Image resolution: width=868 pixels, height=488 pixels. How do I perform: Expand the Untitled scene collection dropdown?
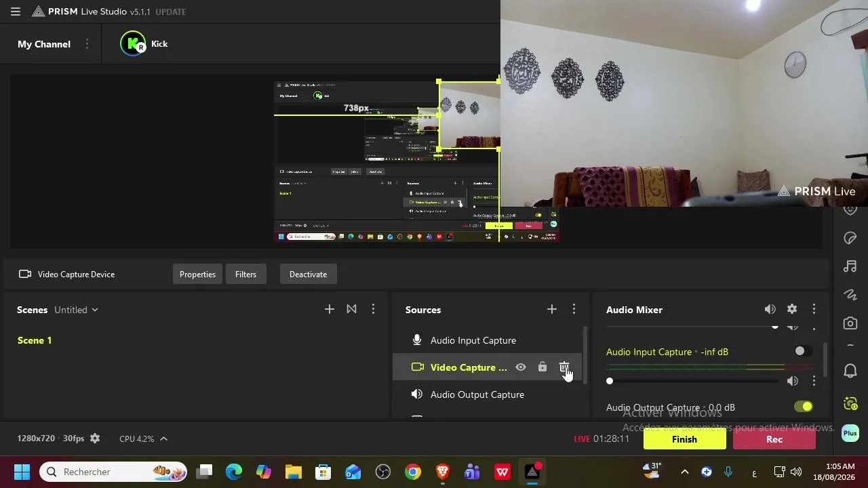pos(77,310)
